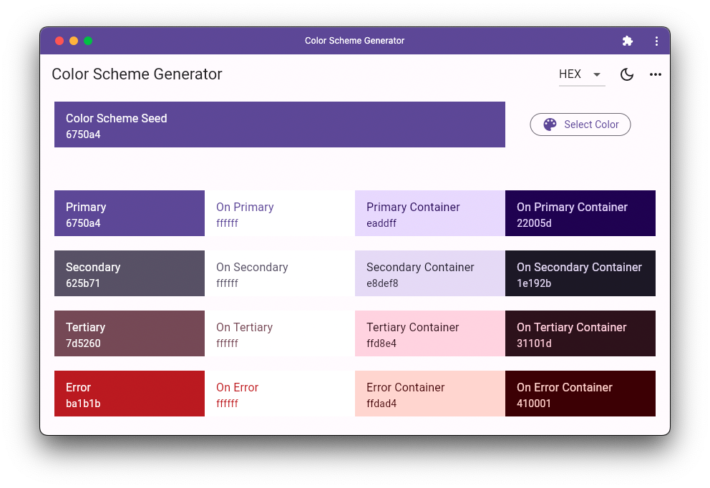Screen dimensions: 710x488
Task: Open the vertical three-dot menu in title bar
Action: (656, 41)
